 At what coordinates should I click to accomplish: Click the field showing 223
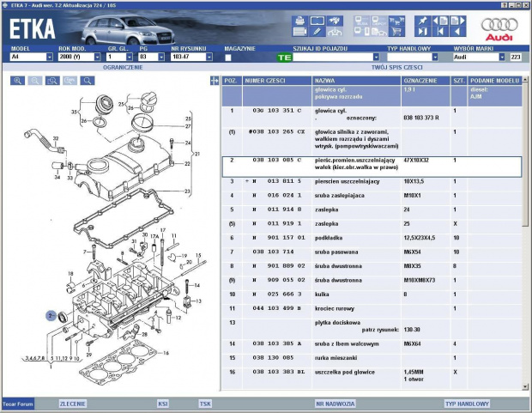click(x=516, y=57)
